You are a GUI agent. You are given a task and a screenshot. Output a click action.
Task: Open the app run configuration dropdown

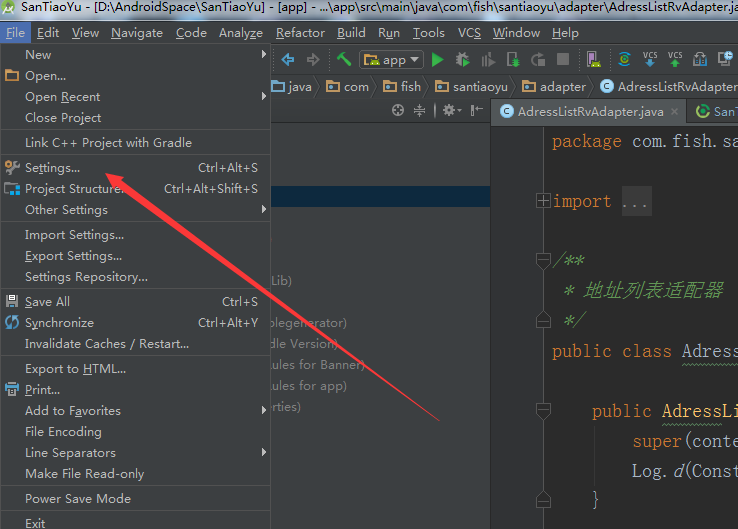tap(392, 60)
